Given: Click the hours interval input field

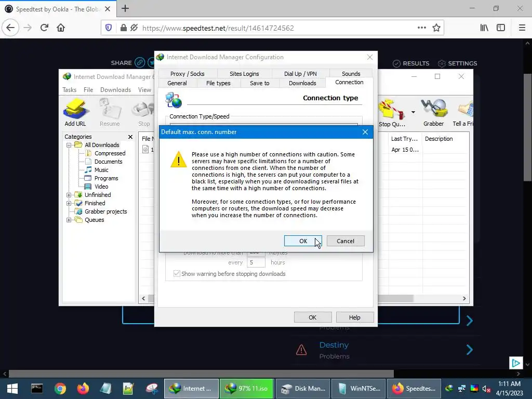Looking at the screenshot, I should (x=256, y=262).
